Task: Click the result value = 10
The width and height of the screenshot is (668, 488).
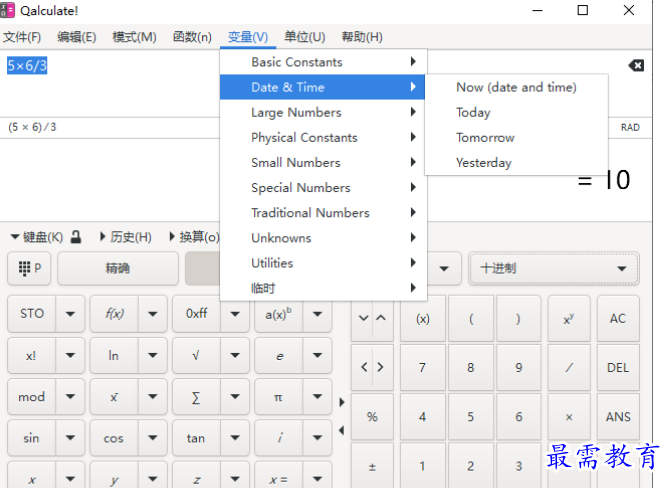Action: pos(604,180)
